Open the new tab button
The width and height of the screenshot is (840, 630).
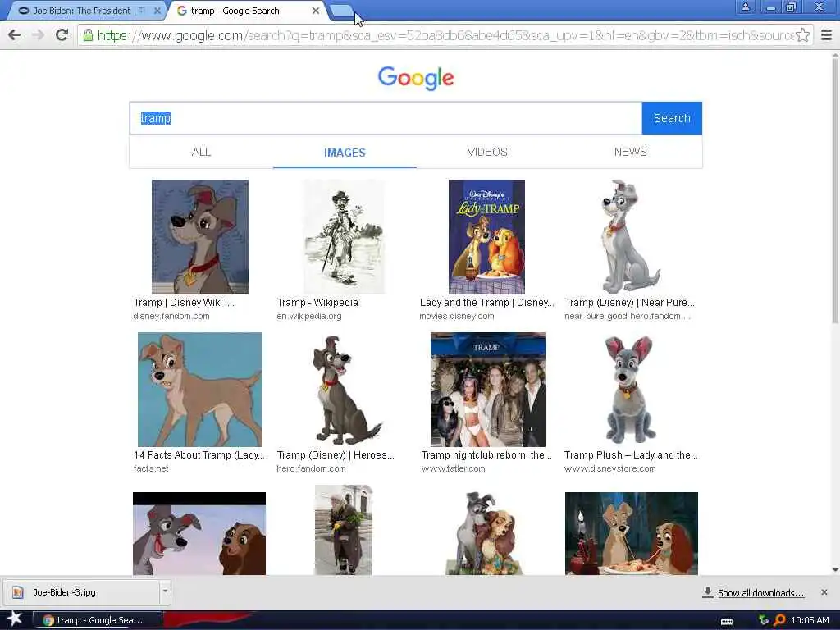tap(341, 11)
